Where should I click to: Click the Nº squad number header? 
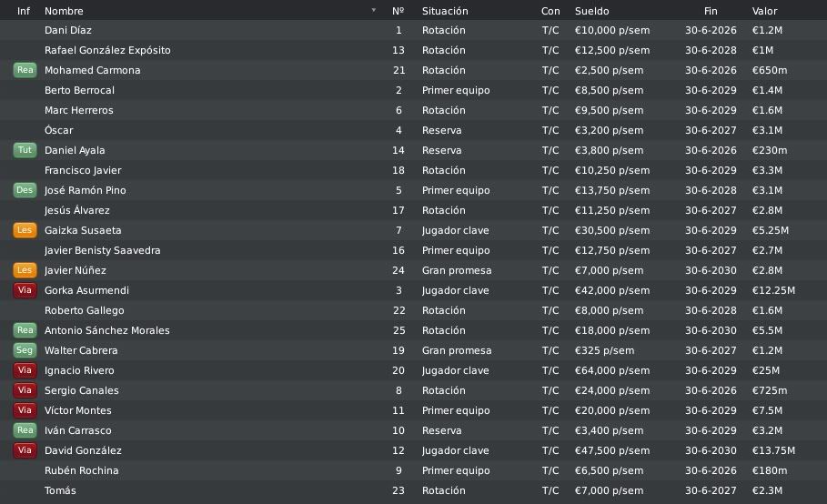[398, 11]
